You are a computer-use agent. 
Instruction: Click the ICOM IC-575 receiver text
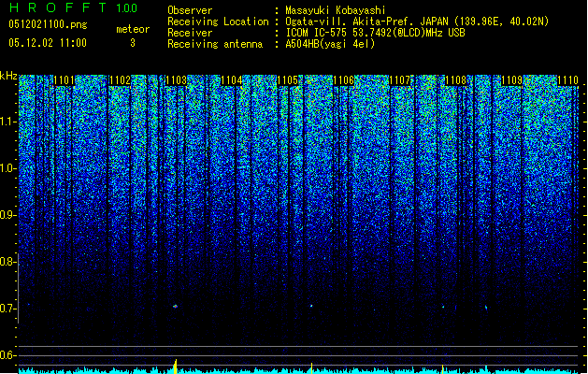[x=375, y=33]
